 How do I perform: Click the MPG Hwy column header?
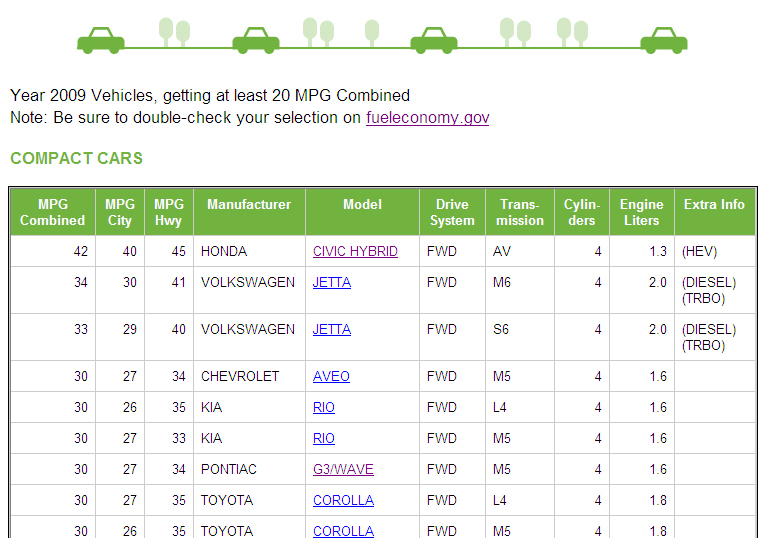pos(169,212)
